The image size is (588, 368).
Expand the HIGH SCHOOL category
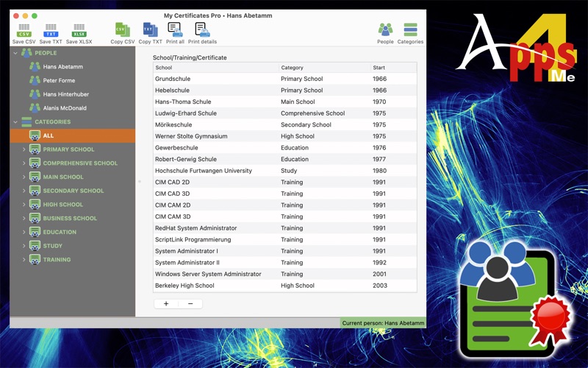point(24,205)
